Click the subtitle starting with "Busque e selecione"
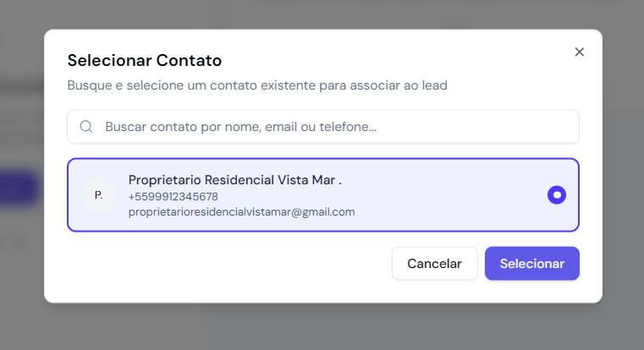The width and height of the screenshot is (644, 350). click(x=256, y=85)
